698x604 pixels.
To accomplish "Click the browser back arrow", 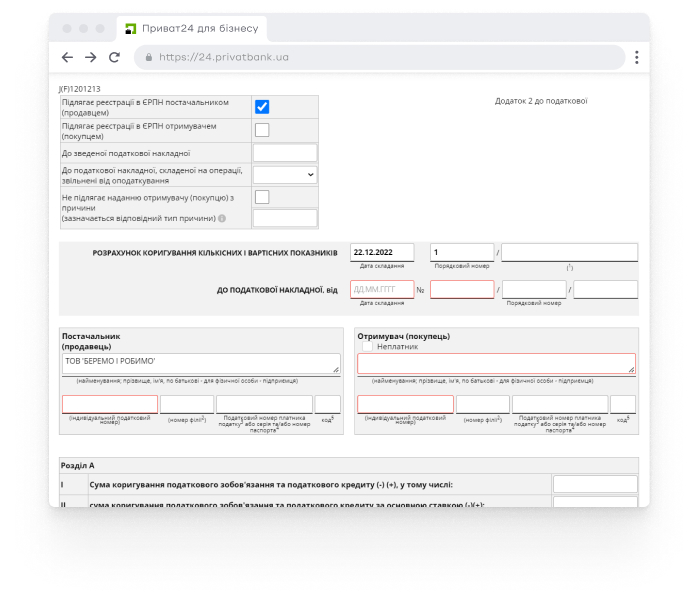I will (x=67, y=58).
